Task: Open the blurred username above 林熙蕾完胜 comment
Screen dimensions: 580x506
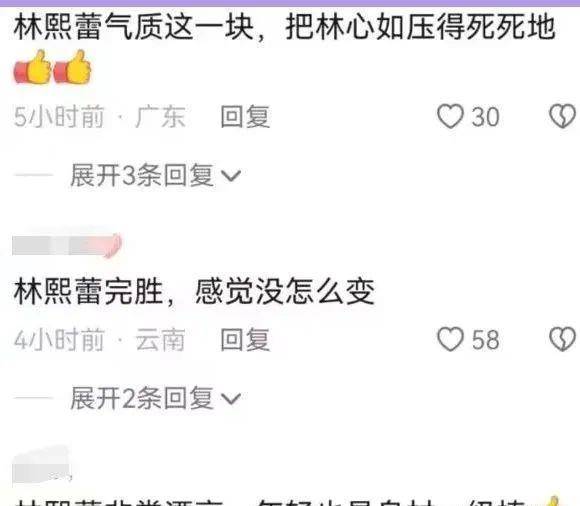Action: 67,245
